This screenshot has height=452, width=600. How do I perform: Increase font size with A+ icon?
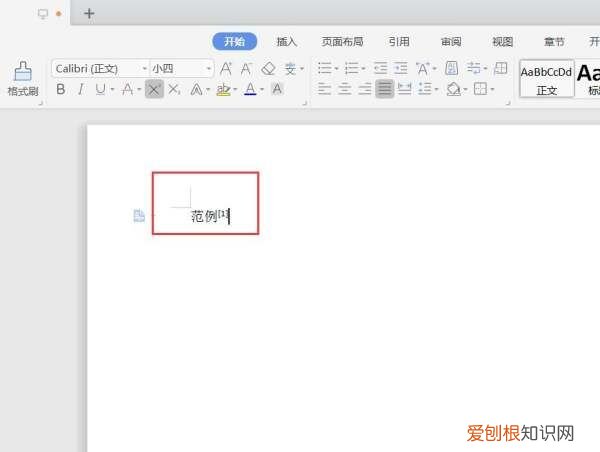[226, 69]
